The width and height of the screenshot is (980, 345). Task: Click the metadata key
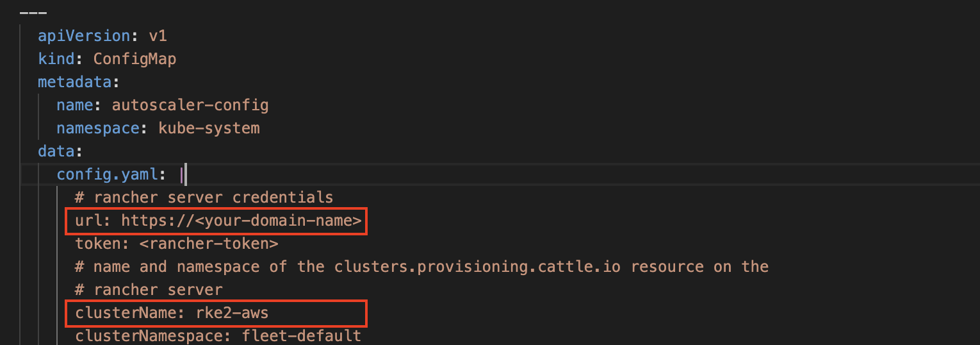[74, 82]
